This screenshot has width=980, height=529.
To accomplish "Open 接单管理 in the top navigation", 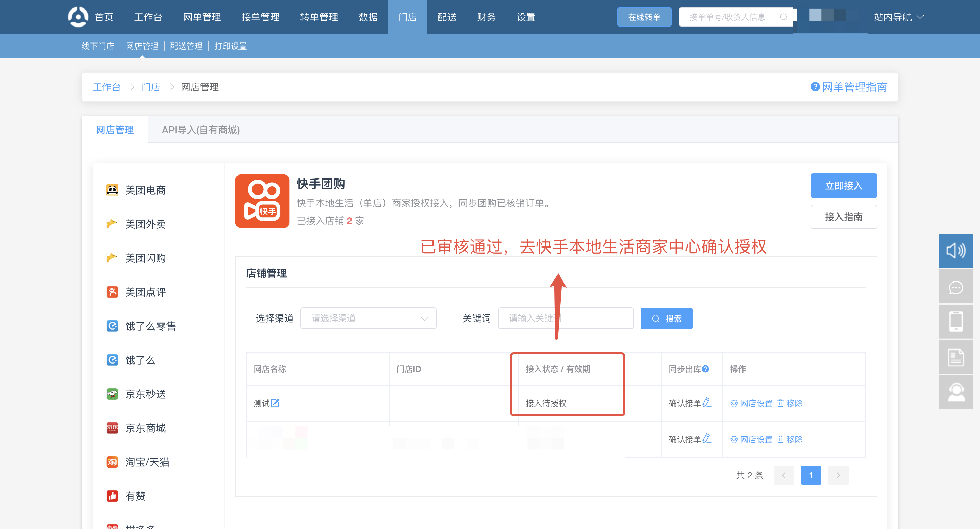I will [x=261, y=17].
